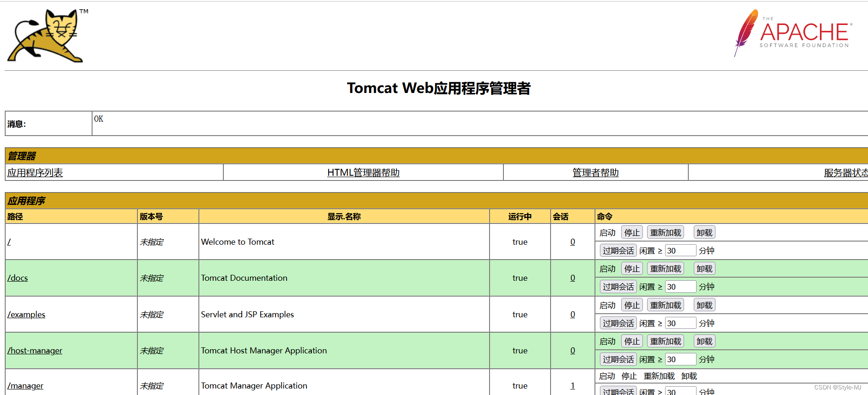Screen dimensions: 868x395
Task: Reload the /docs application
Action: (x=666, y=269)
